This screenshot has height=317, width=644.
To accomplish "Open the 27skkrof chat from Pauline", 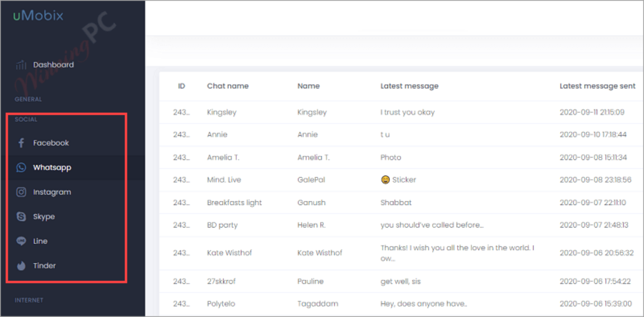I will click(x=221, y=281).
